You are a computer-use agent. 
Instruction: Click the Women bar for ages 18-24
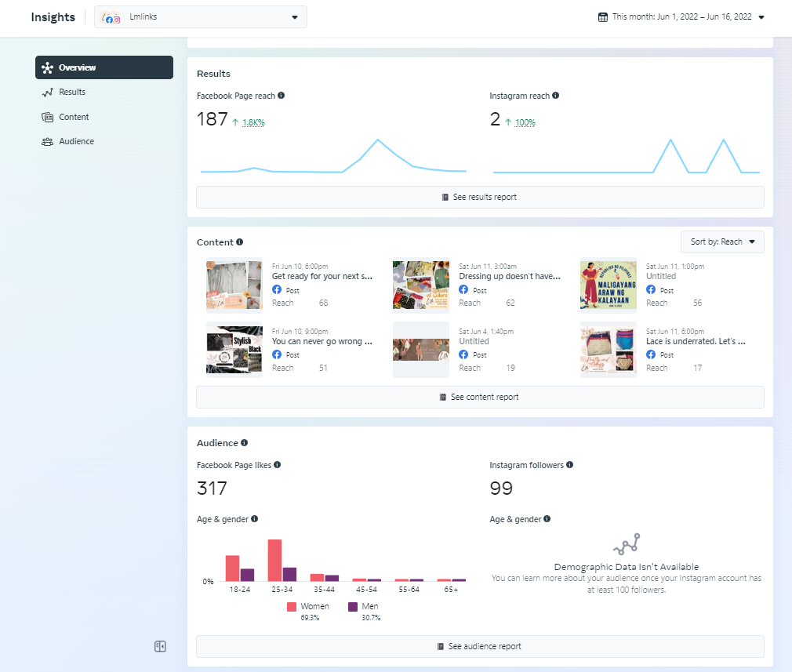coord(232,568)
